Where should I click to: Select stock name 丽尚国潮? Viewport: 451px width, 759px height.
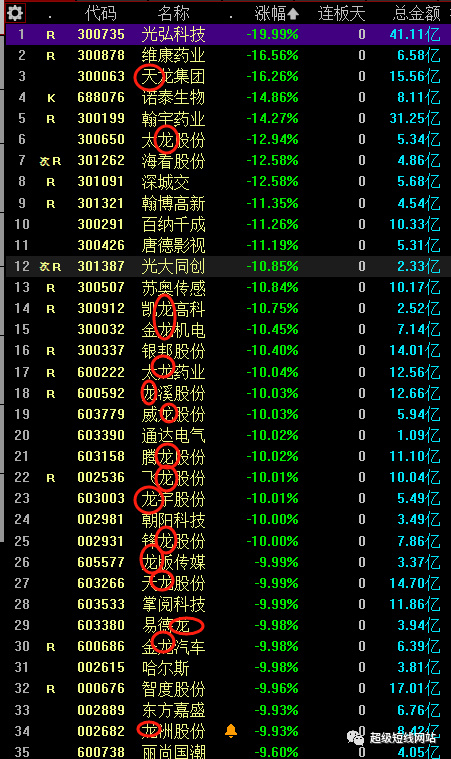(x=173, y=751)
